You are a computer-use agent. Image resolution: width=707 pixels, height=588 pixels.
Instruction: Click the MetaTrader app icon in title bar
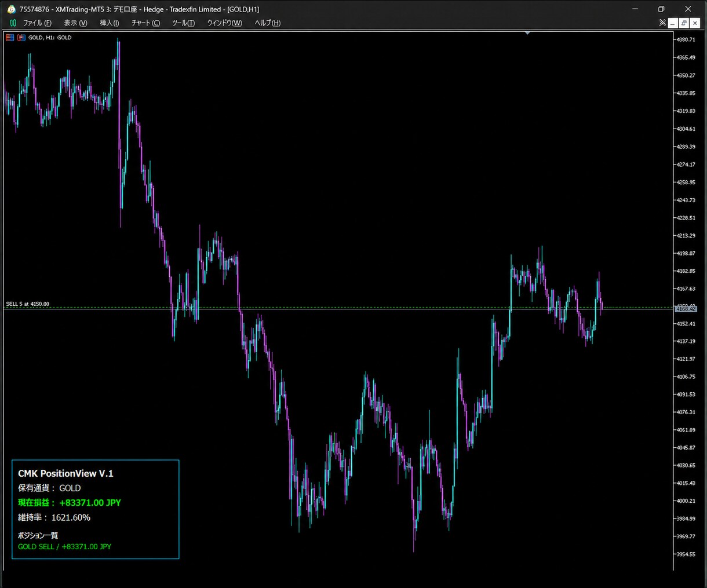[x=11, y=9]
